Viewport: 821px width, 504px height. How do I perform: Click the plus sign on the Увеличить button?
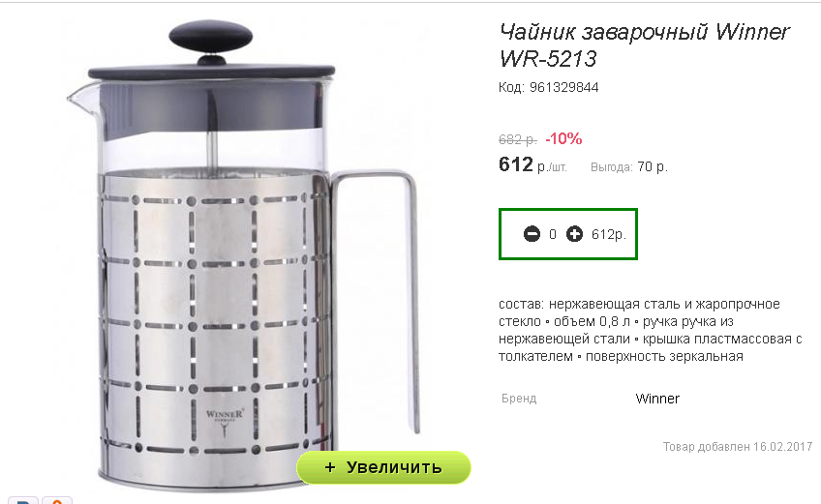pyautogui.click(x=330, y=467)
